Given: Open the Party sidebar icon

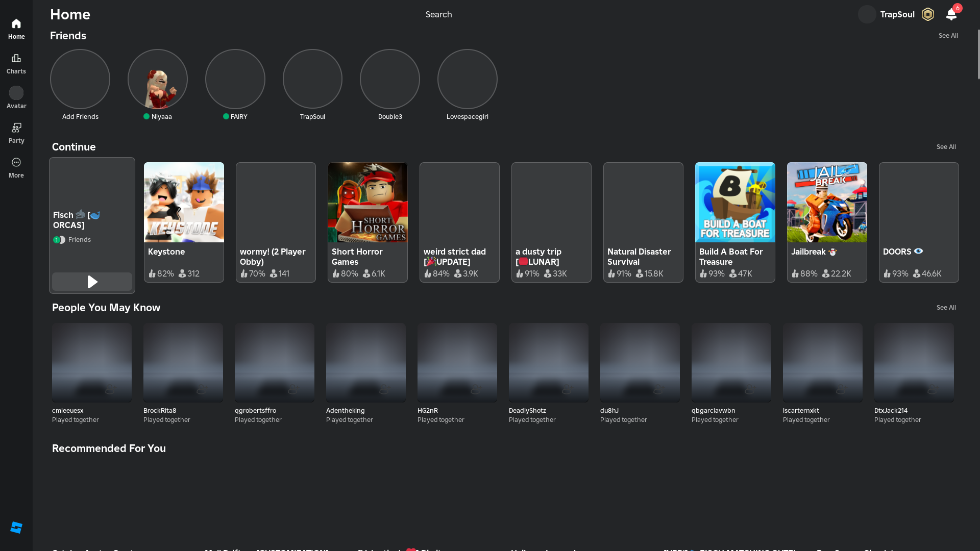Looking at the screenshot, I should click(16, 128).
